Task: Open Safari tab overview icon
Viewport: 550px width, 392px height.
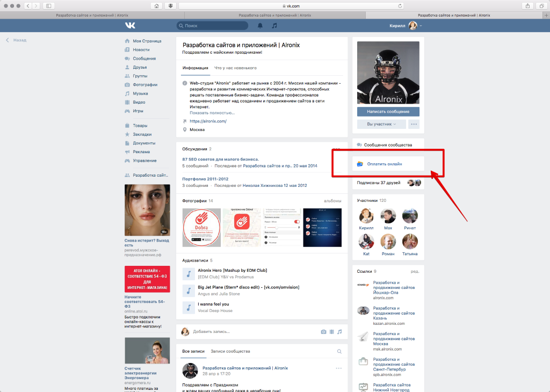Action: coord(541,6)
